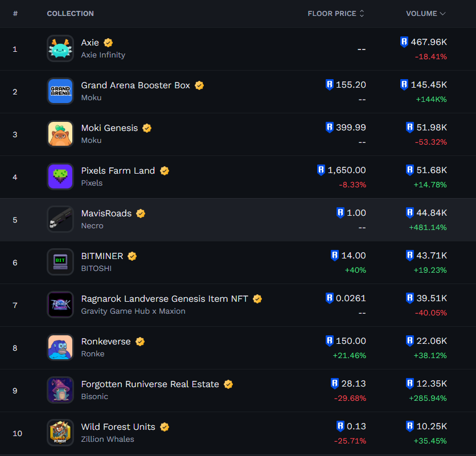The width and height of the screenshot is (476, 456).
Task: Click the 399.99 floor price value
Action: (x=351, y=128)
